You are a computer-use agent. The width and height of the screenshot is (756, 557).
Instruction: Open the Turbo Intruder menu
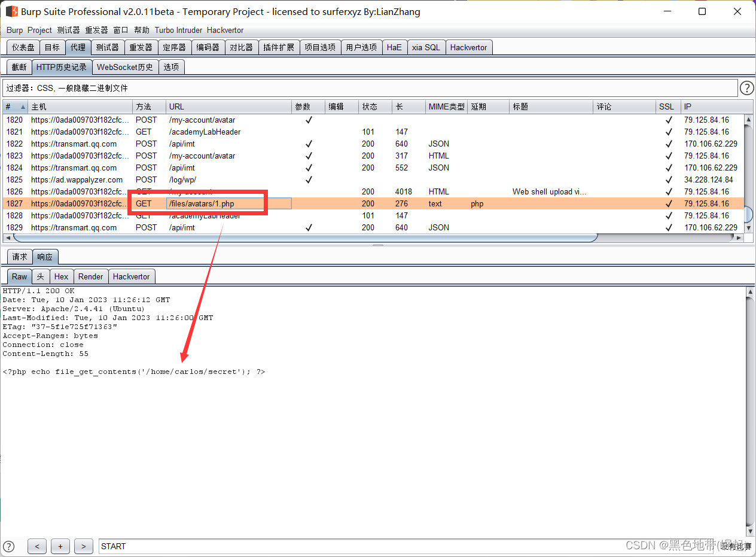[x=179, y=30]
